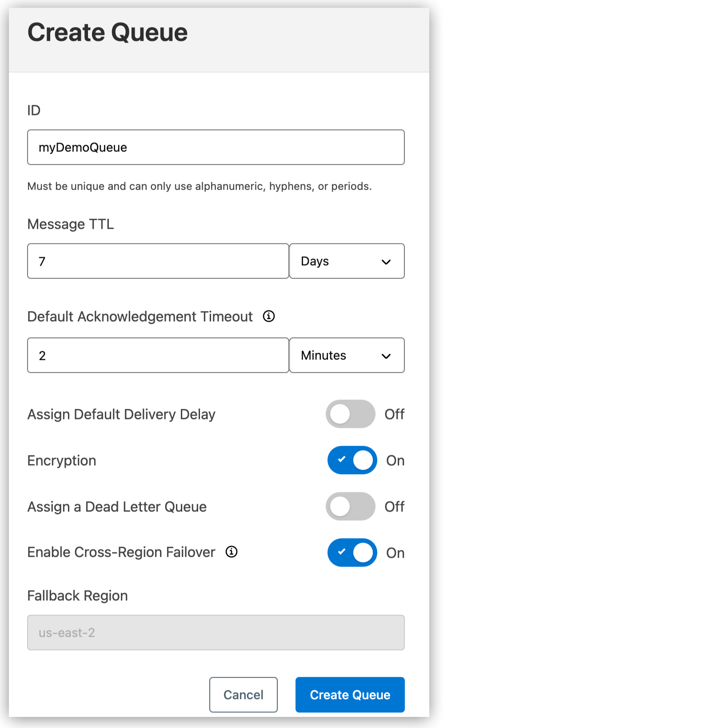719x728 pixels.
Task: Click the Create Queue button
Action: 350,694
